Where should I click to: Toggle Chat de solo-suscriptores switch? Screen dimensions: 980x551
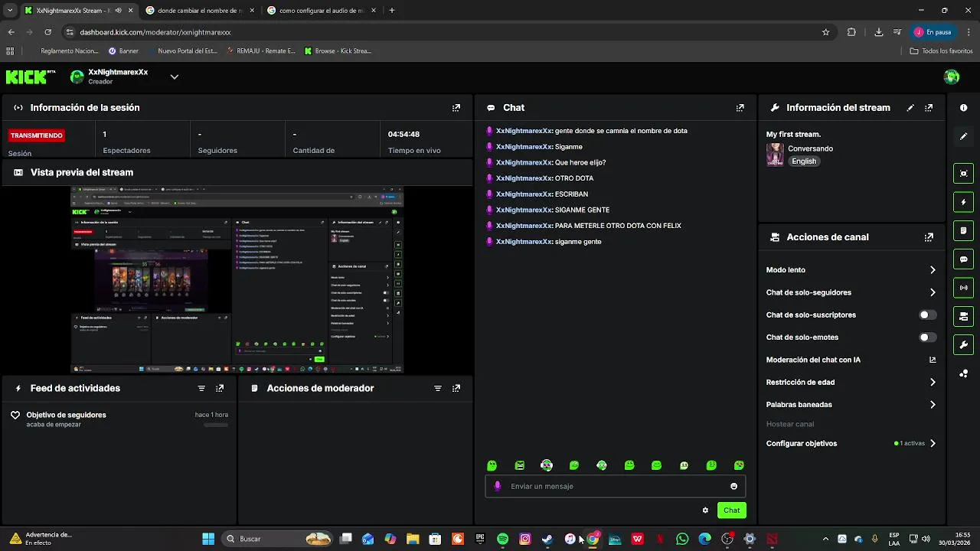pos(927,315)
